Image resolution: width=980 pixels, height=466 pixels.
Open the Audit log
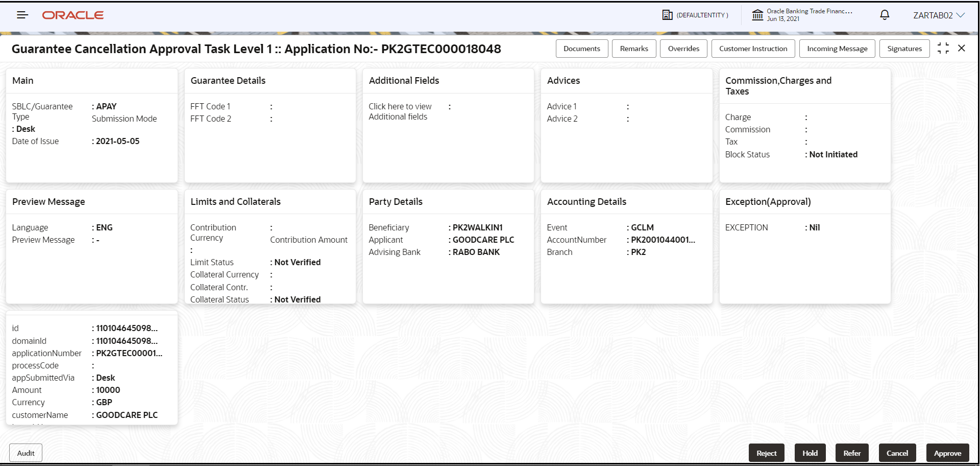click(x=26, y=453)
